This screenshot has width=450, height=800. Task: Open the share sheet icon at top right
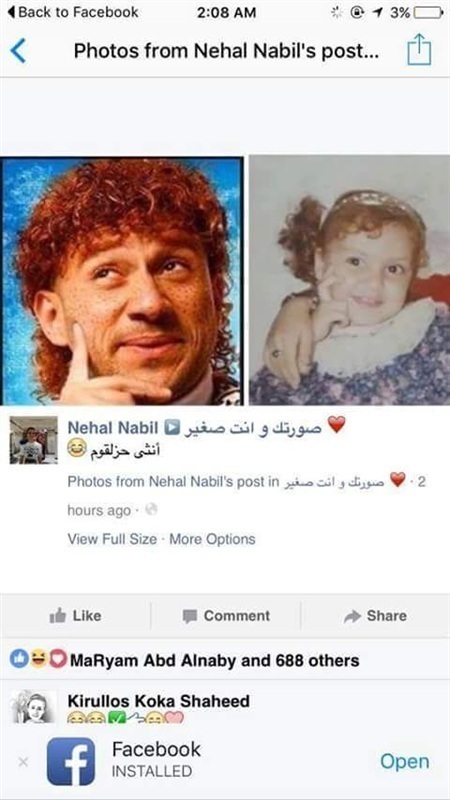tap(419, 49)
